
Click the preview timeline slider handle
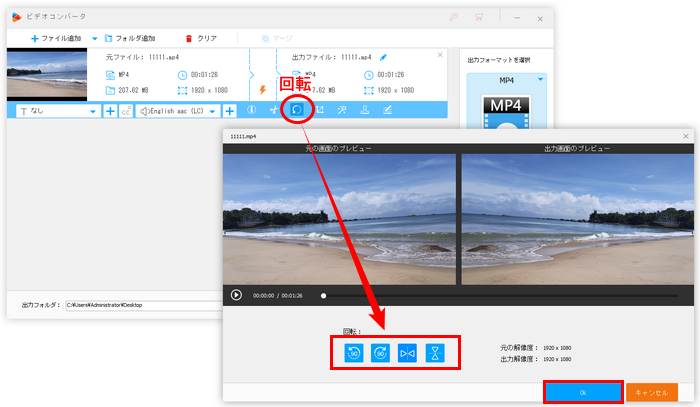(x=323, y=295)
